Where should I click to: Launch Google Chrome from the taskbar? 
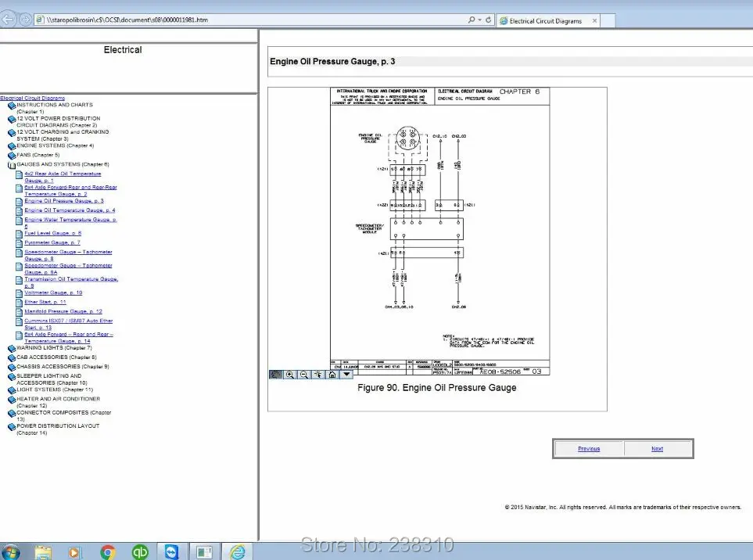coord(108,552)
